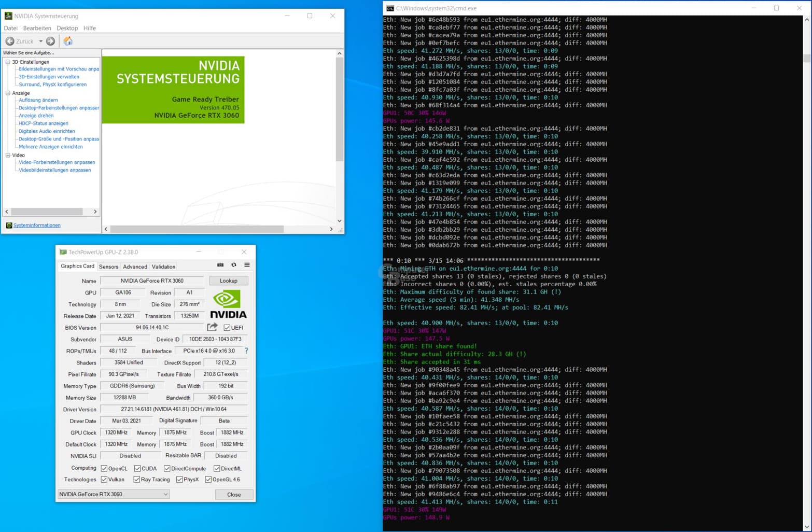Screen dimensions: 812x532
Task: Open the Datei menu
Action: (x=11, y=28)
